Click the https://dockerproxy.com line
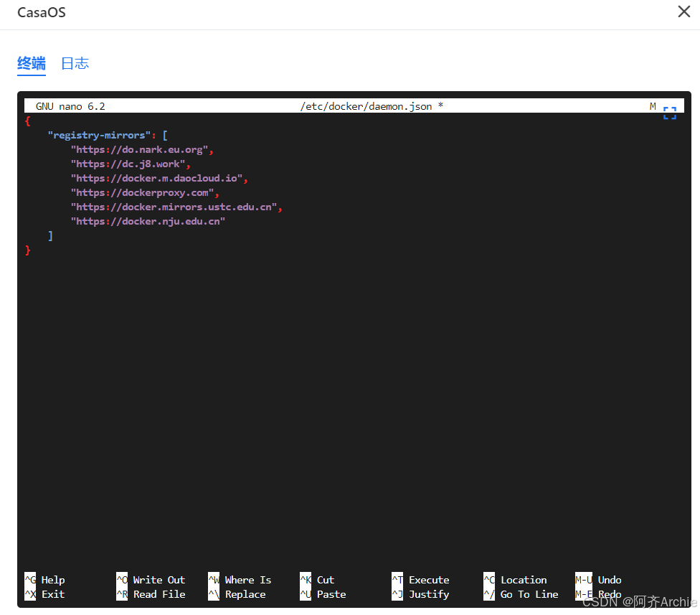Screen dimensions: 700x615 click(145, 192)
